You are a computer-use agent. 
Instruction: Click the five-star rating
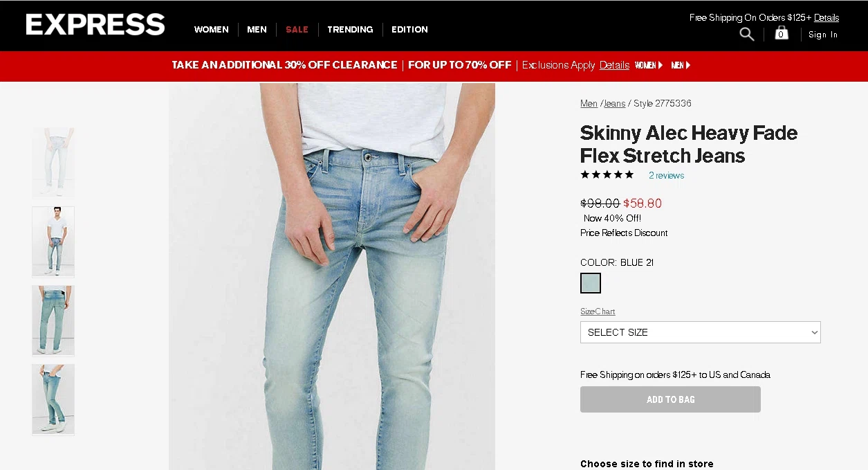coord(607,174)
